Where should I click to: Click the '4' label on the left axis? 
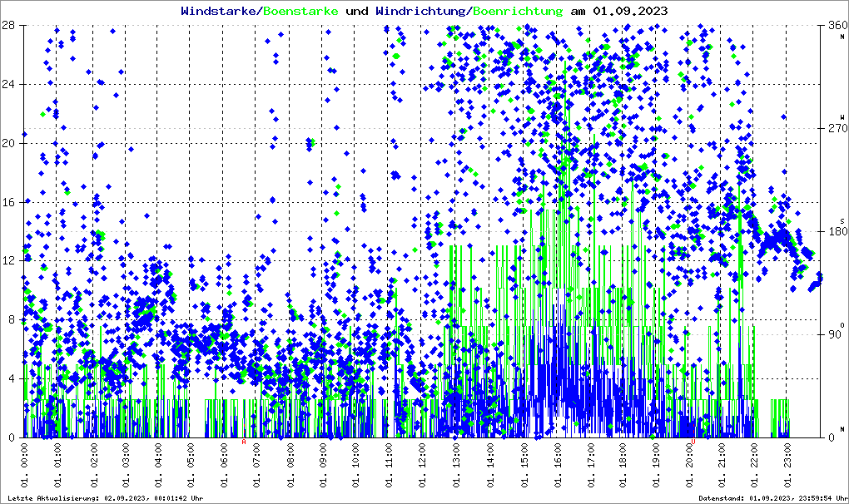point(10,378)
